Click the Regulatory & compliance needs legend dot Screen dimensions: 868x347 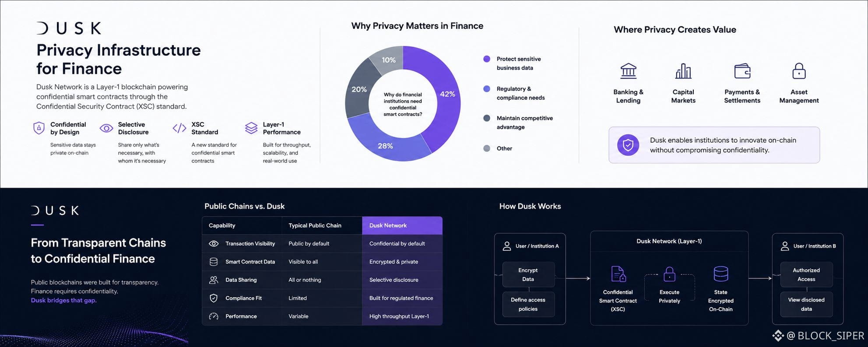point(487,89)
